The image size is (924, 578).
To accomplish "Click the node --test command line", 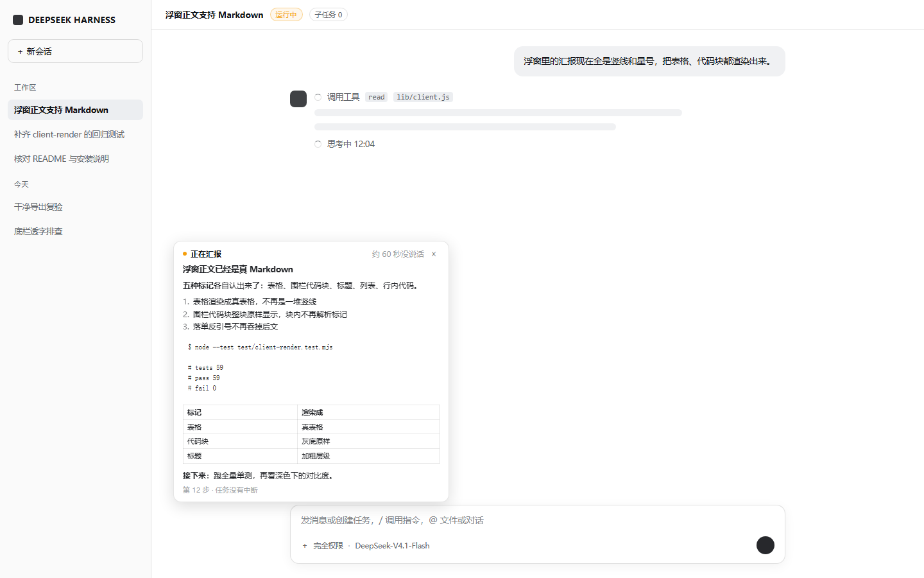I will point(261,347).
